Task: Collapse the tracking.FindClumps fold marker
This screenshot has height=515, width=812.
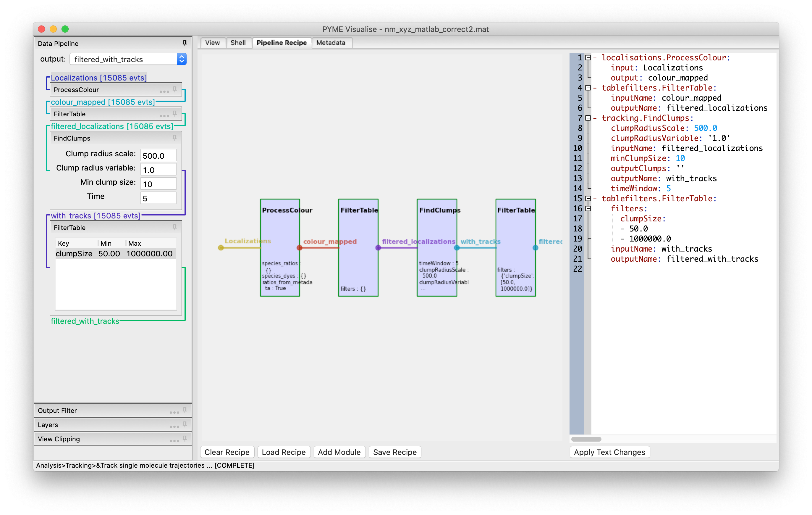Action: click(x=588, y=118)
